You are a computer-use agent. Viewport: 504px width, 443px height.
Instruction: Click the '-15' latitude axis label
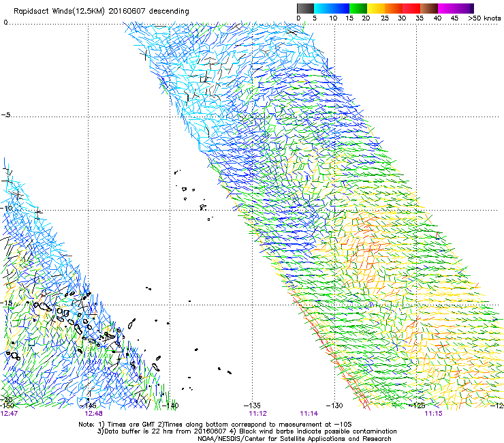[x=6, y=303]
